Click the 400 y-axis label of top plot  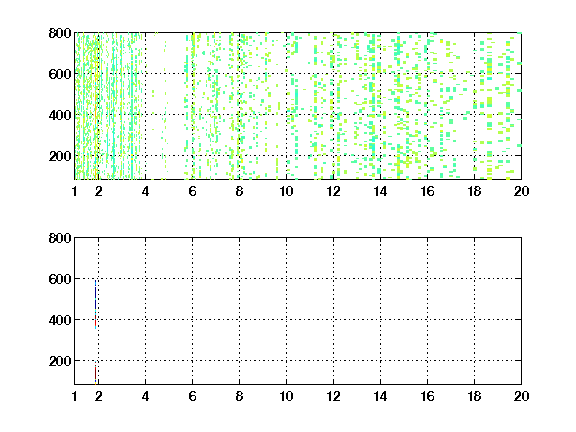(60, 115)
